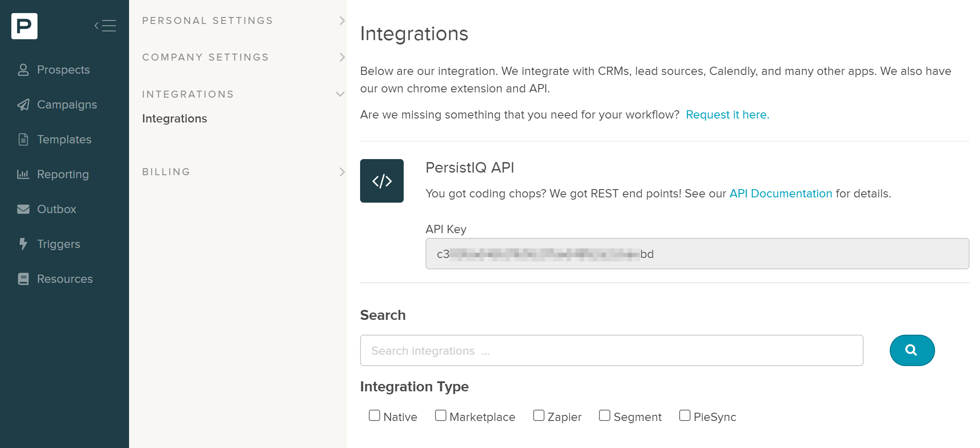This screenshot has width=980, height=448.
Task: Click the Triggers lightning bolt icon
Action: pos(23,244)
